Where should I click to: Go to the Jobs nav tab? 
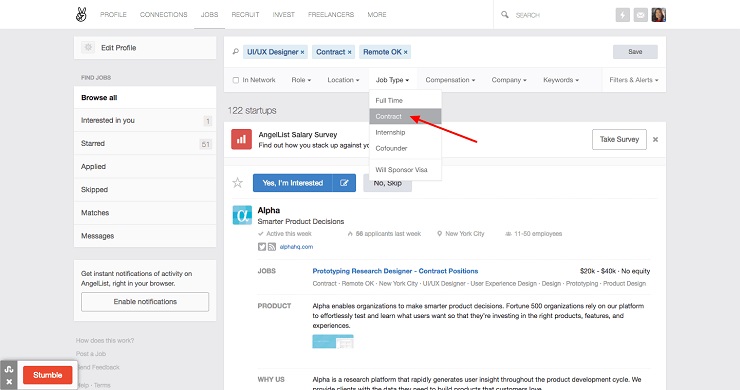pos(209,15)
